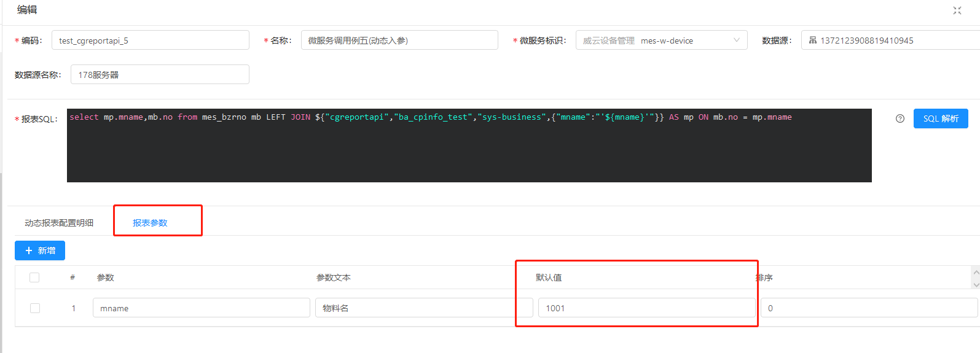Toggle the select-all checkbox in table header
This screenshot has height=353, width=980.
pos(34,277)
